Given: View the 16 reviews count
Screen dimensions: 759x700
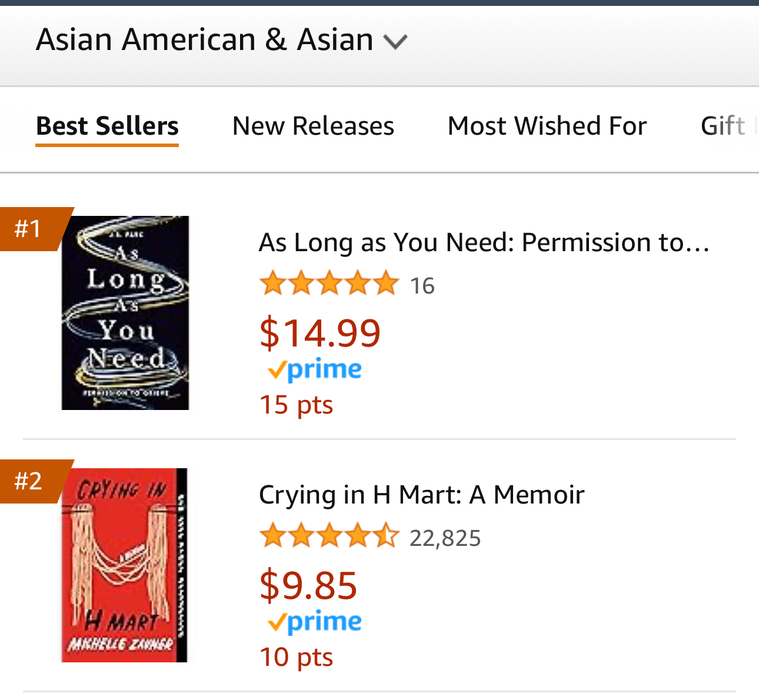Looking at the screenshot, I should (x=422, y=286).
